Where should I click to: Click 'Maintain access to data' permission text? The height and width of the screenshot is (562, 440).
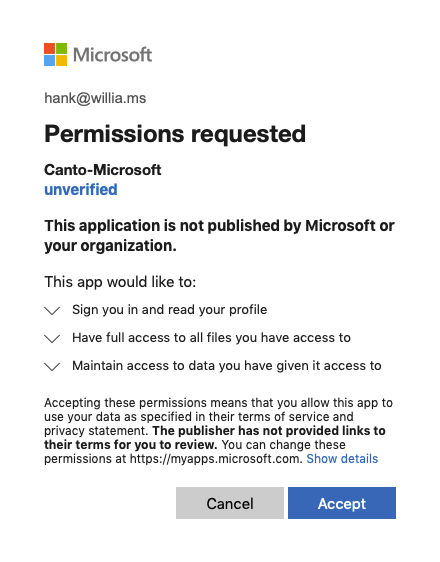tap(227, 366)
